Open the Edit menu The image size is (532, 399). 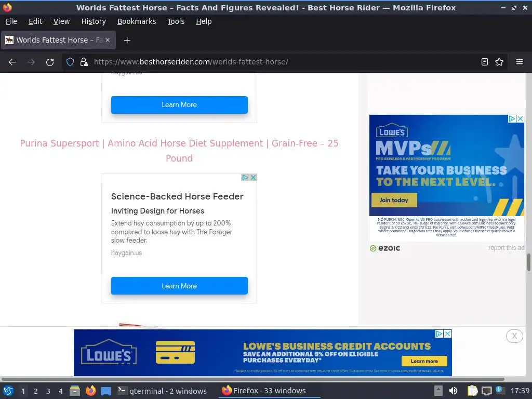tap(35, 21)
